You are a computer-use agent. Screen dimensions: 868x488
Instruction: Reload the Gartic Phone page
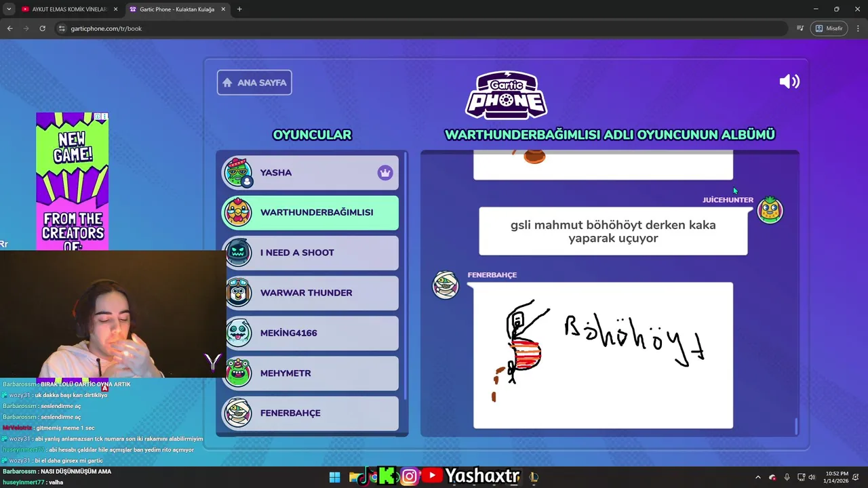point(42,28)
